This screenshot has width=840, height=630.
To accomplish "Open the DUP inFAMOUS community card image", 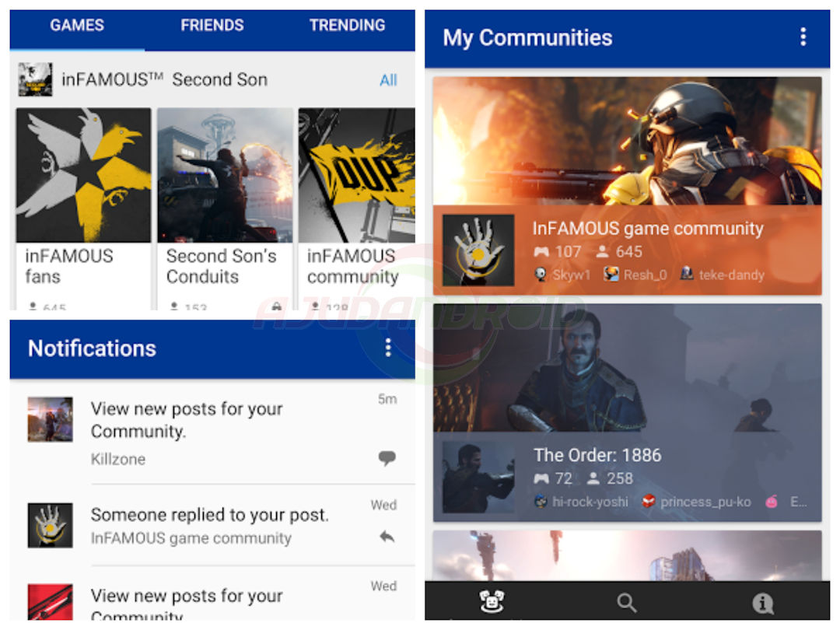I will click(x=357, y=175).
